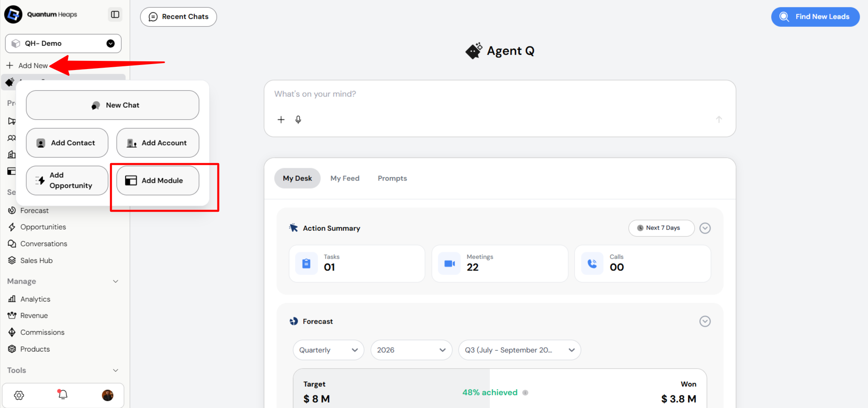The image size is (868, 408).
Task: Click the Forecast progress bar
Action: pyautogui.click(x=500, y=388)
